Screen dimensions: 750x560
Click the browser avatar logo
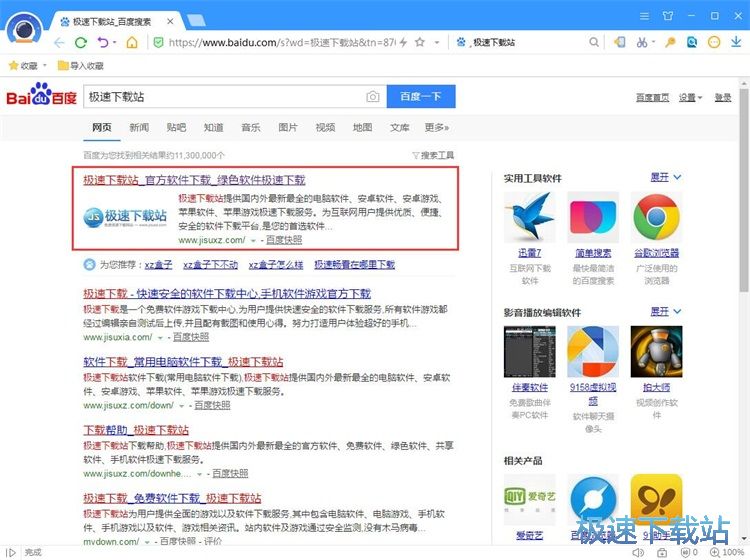point(24,29)
